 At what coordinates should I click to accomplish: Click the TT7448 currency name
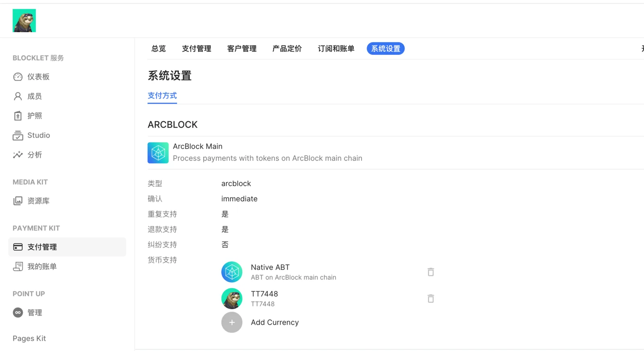point(264,294)
